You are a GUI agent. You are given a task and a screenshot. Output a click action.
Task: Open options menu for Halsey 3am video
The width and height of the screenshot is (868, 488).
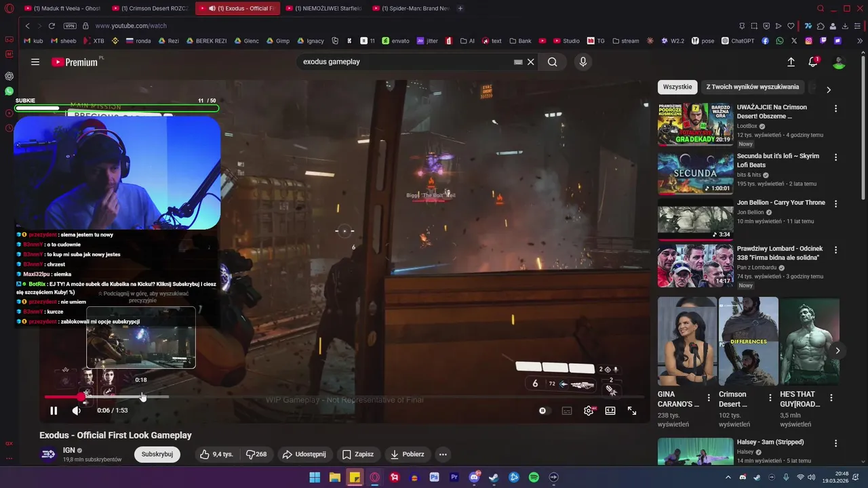click(835, 443)
